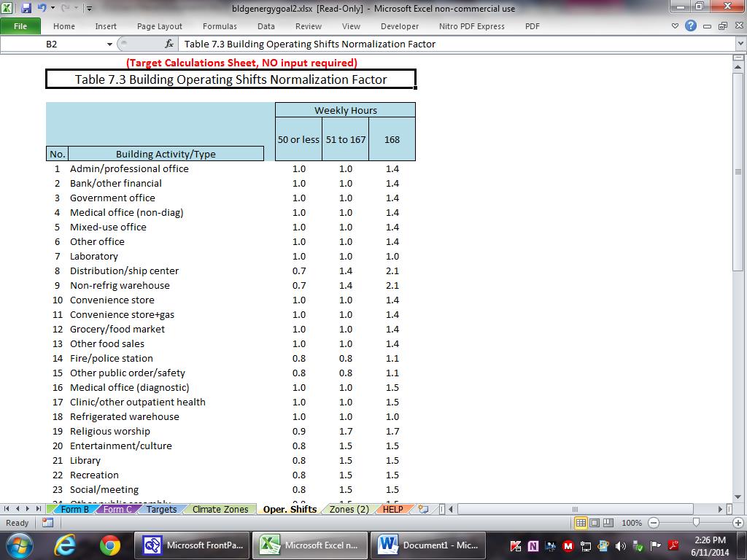Screen dimensions: 747x560
Task: Click the OneNote tray icon
Action: (x=533, y=546)
